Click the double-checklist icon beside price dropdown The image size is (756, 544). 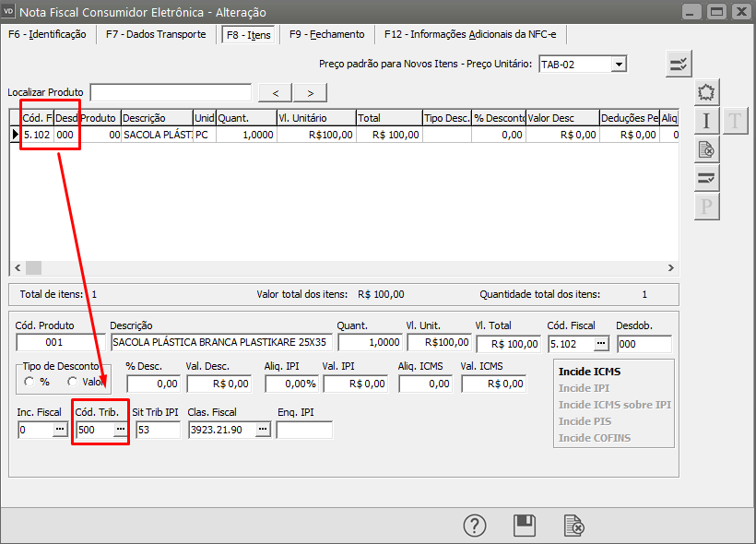click(678, 64)
